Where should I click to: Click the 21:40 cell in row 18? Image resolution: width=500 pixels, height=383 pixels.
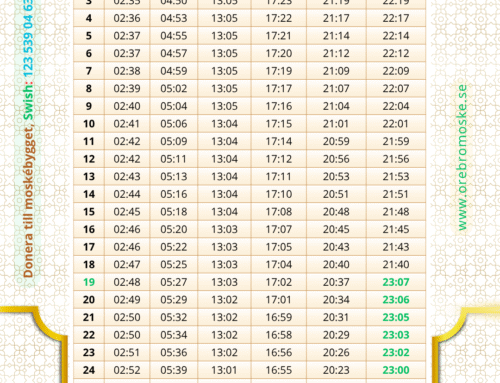tap(396, 265)
